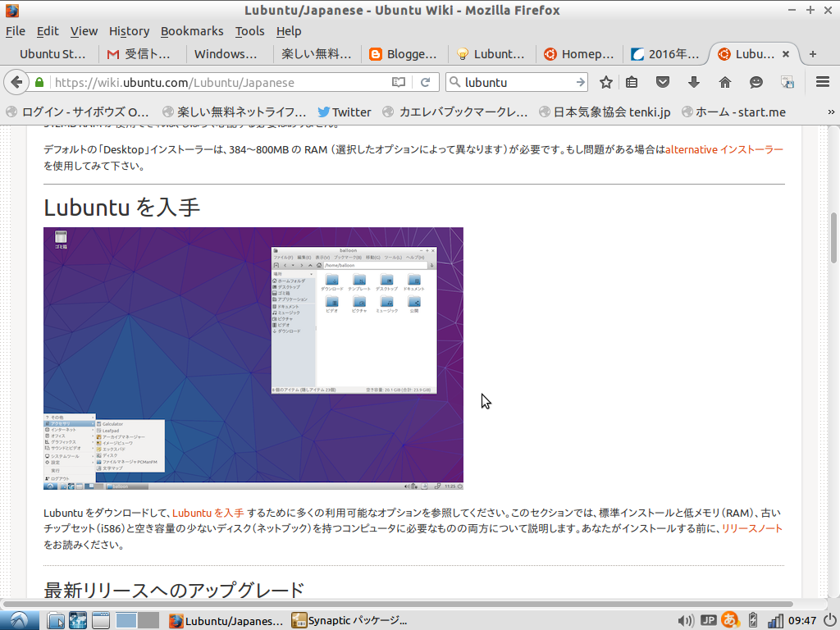Open ログイン - サイボウズ bookmark
The width and height of the screenshot is (840, 630).
pyautogui.click(x=78, y=112)
